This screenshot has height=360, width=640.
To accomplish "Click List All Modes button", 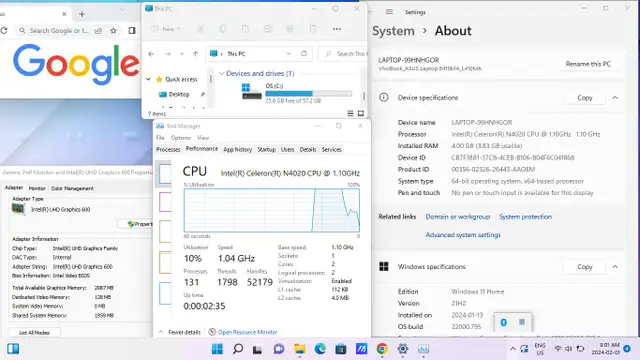I will pos(34,333).
